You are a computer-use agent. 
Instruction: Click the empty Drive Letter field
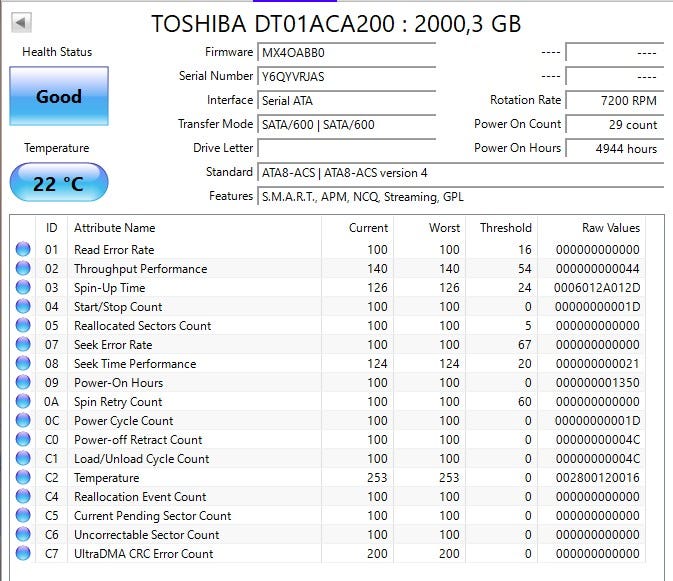[x=346, y=148]
